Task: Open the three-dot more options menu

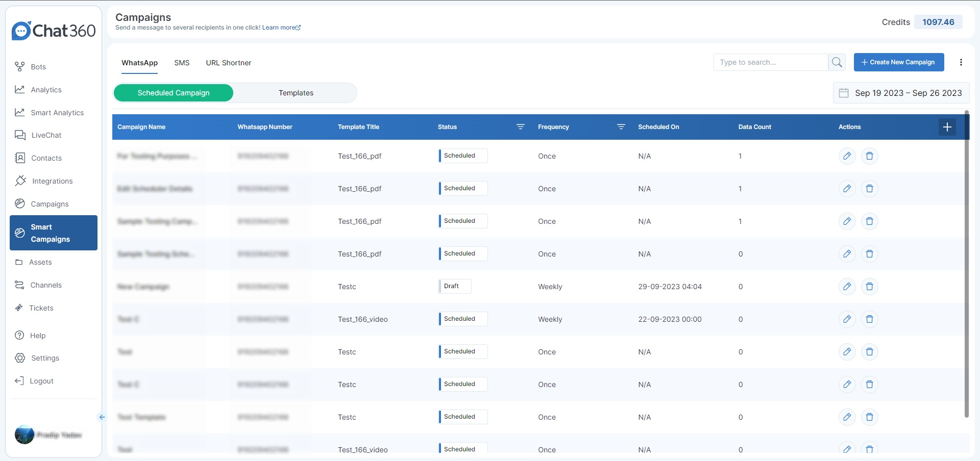Action: pyautogui.click(x=961, y=62)
